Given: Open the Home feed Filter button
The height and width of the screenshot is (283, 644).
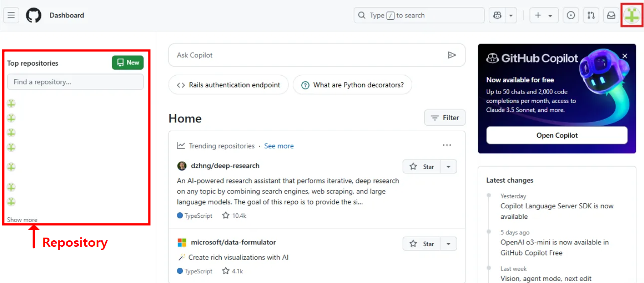Looking at the screenshot, I should pyautogui.click(x=445, y=118).
